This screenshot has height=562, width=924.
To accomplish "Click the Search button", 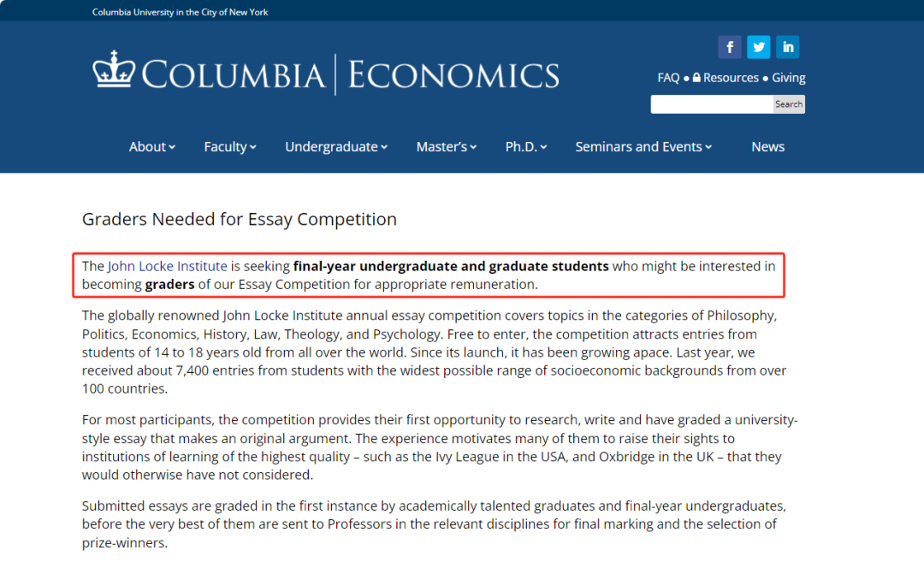I will tap(789, 104).
